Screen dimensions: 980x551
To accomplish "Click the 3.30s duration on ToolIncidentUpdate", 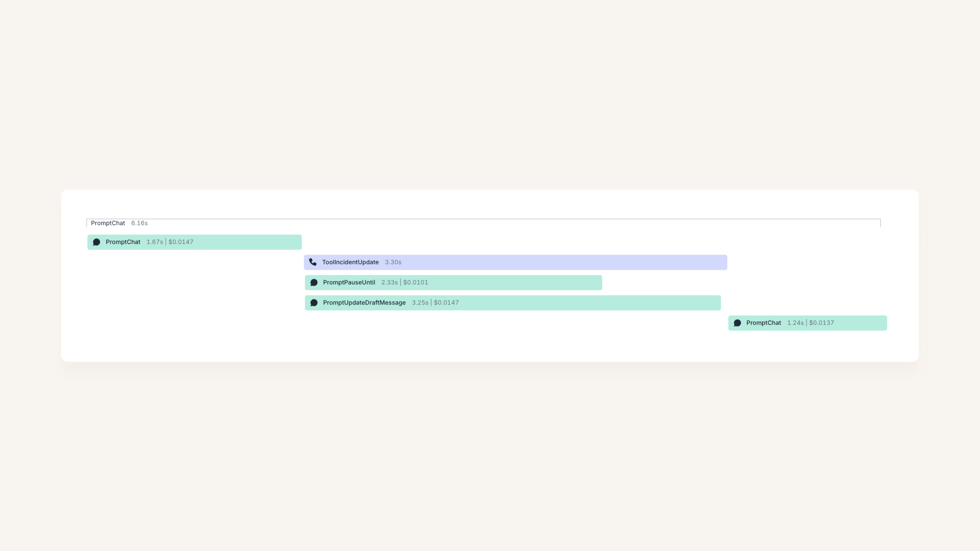I will (393, 262).
